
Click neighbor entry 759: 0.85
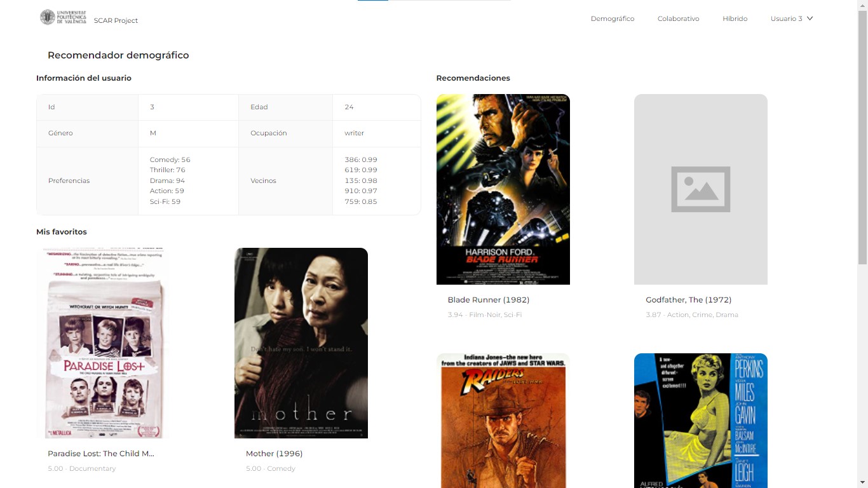[x=360, y=201]
